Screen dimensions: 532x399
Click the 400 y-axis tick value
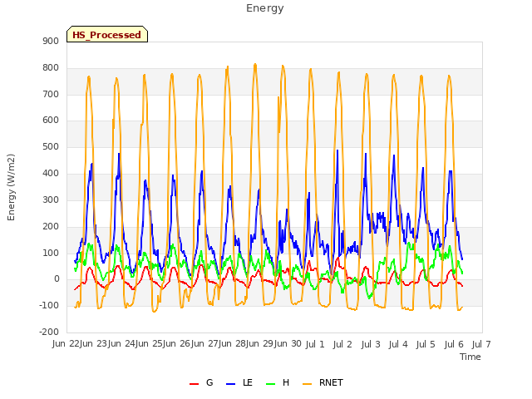(51, 174)
